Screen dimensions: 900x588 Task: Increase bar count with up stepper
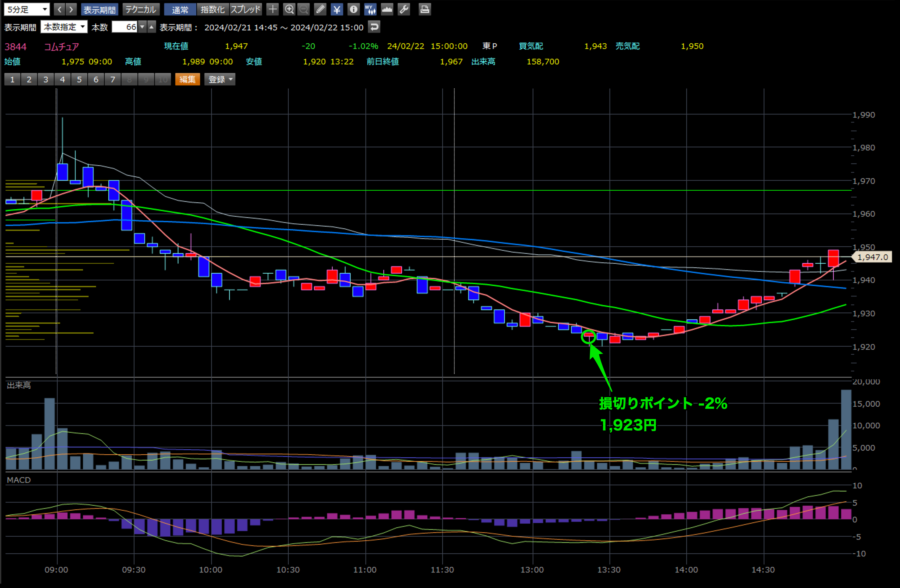(x=152, y=27)
